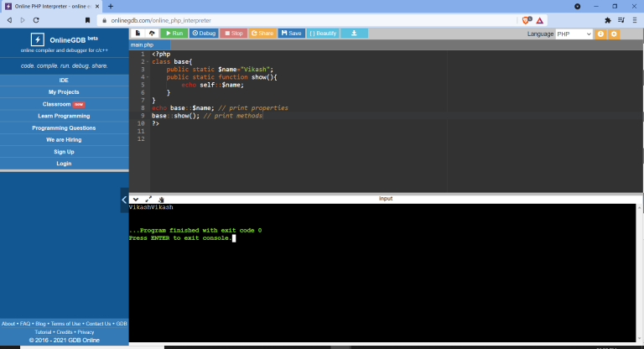Close the Online PHP Interpreter tab
Image resolution: width=644 pixels, height=349 pixels.
click(97, 6)
